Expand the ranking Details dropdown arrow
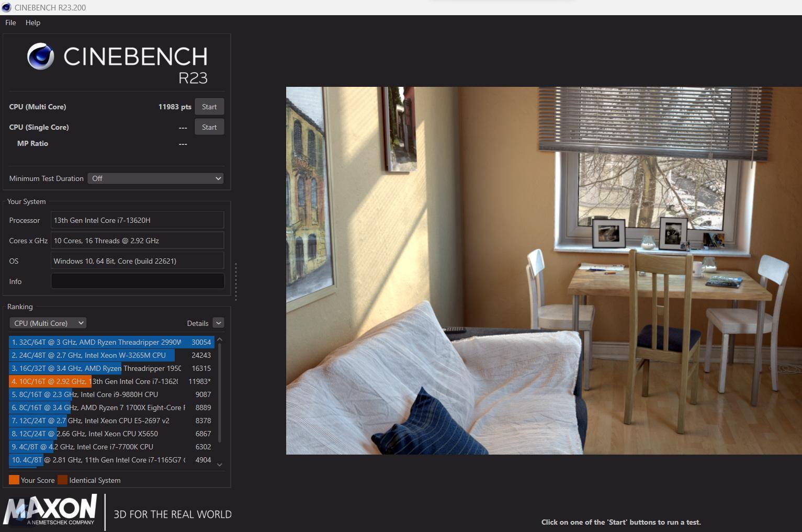802x532 pixels. (x=219, y=323)
